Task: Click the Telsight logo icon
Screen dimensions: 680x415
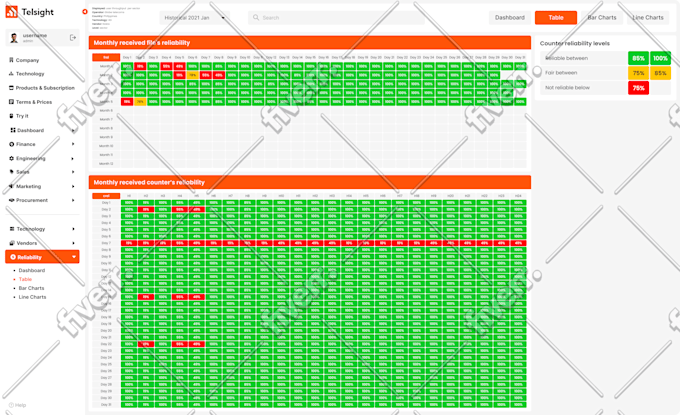Action: tap(12, 12)
